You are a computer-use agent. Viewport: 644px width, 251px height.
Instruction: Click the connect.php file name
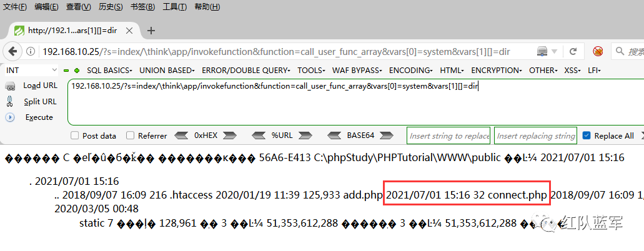517,195
